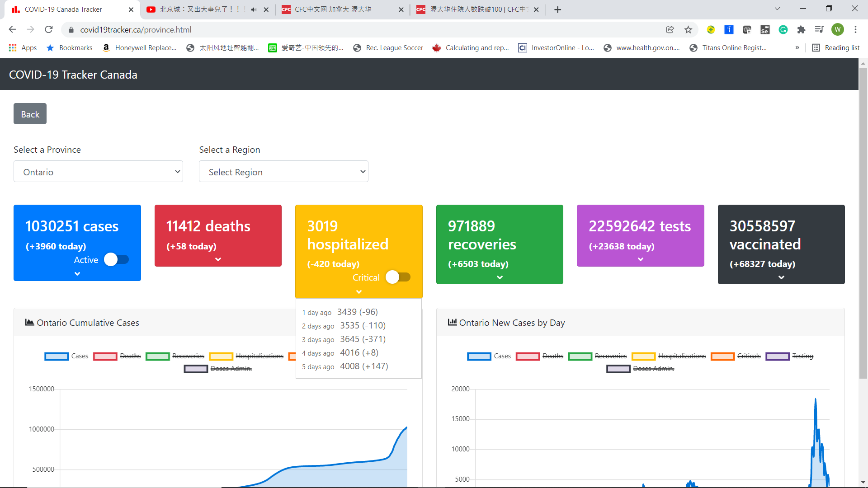Open new tab with plus button

[558, 9]
